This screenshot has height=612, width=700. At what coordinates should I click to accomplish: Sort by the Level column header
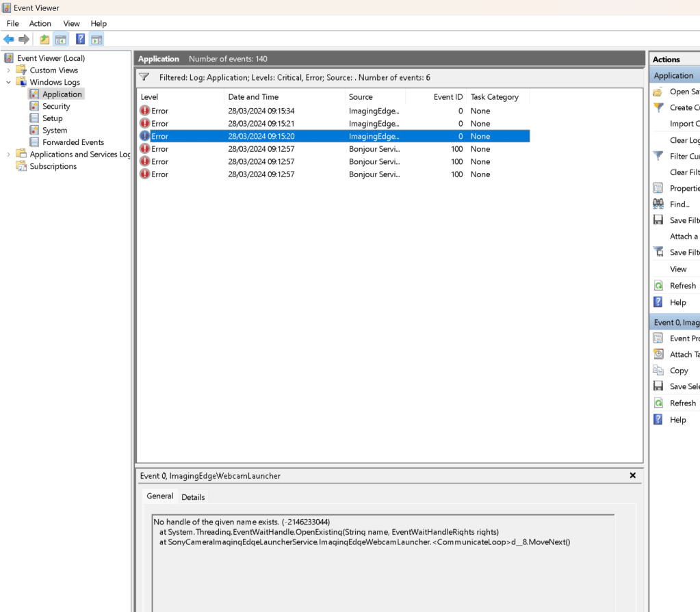[180, 97]
